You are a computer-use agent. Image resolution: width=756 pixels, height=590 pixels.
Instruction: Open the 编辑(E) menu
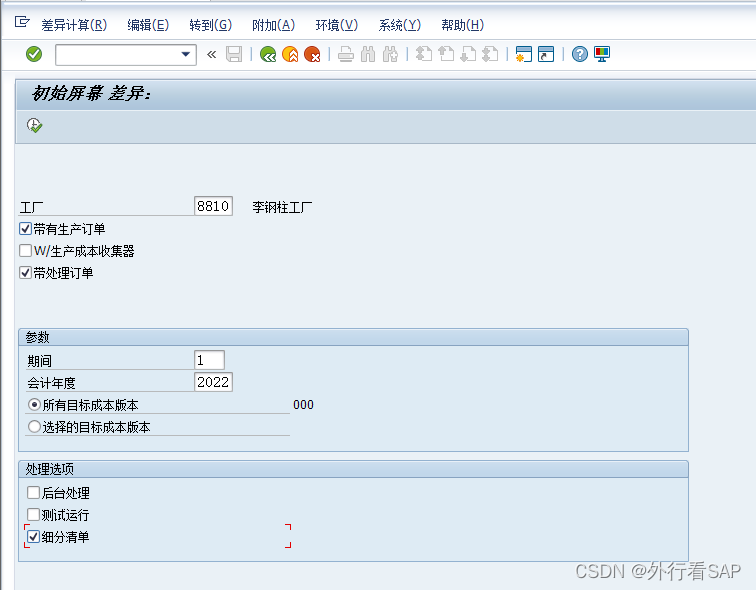[x=148, y=25]
